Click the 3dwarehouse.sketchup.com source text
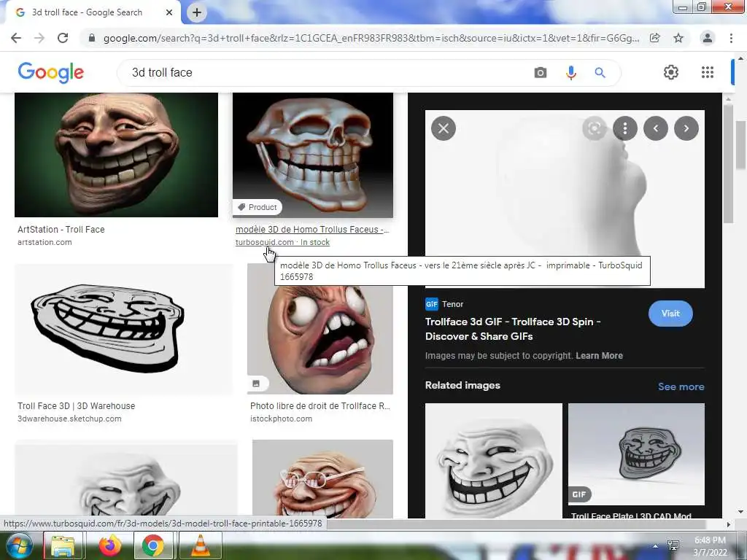747x560 pixels. click(x=69, y=419)
